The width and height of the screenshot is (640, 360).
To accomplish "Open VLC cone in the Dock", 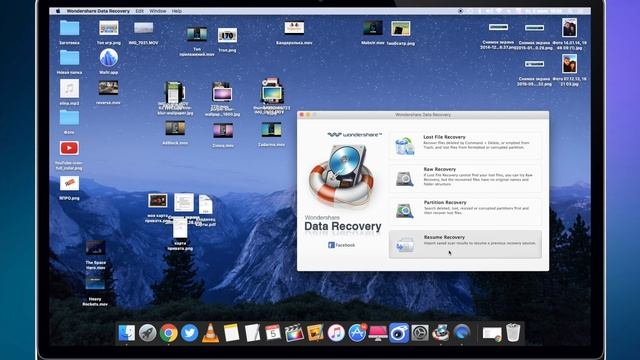I will 210,333.
